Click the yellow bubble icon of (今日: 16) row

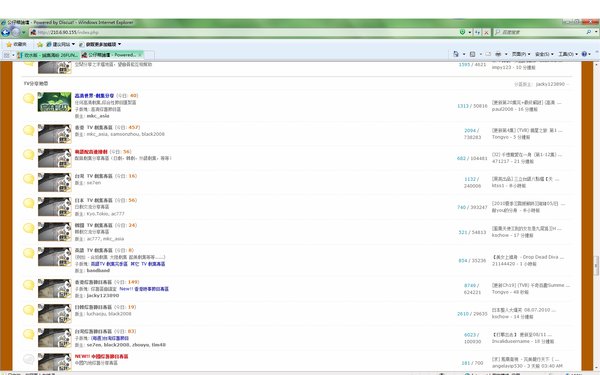click(x=29, y=179)
